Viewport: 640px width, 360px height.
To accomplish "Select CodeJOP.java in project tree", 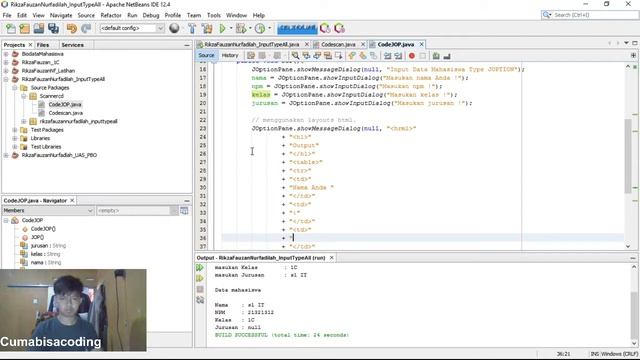I will 64,104.
